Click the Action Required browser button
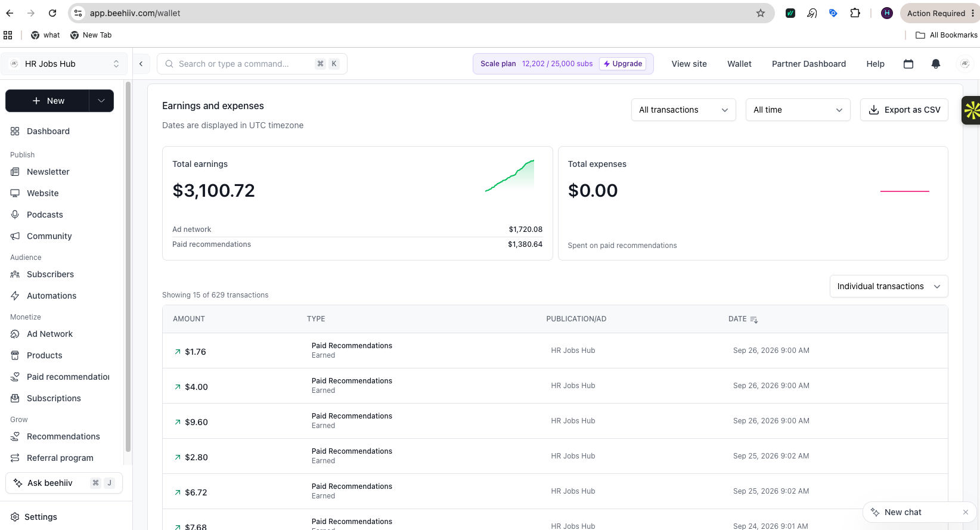Screen dimensions: 980x530 [939, 13]
